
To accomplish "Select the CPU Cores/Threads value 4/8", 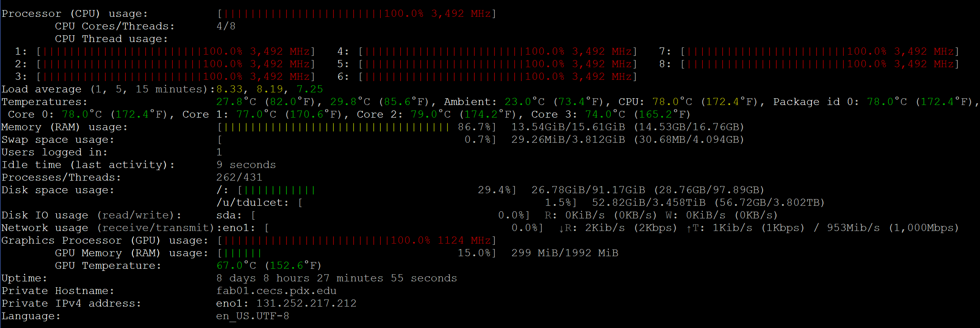I will [x=226, y=26].
